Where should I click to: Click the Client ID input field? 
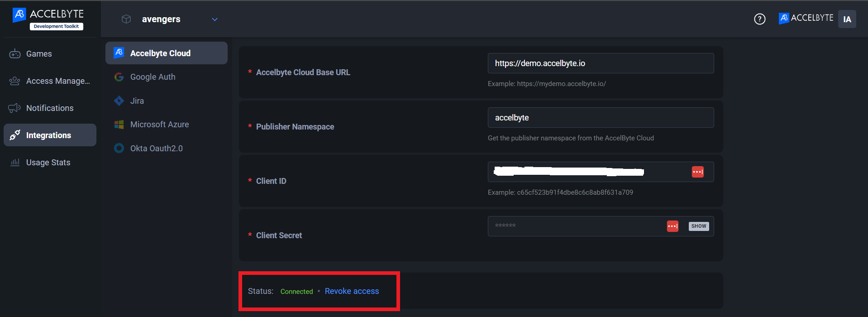(601, 172)
